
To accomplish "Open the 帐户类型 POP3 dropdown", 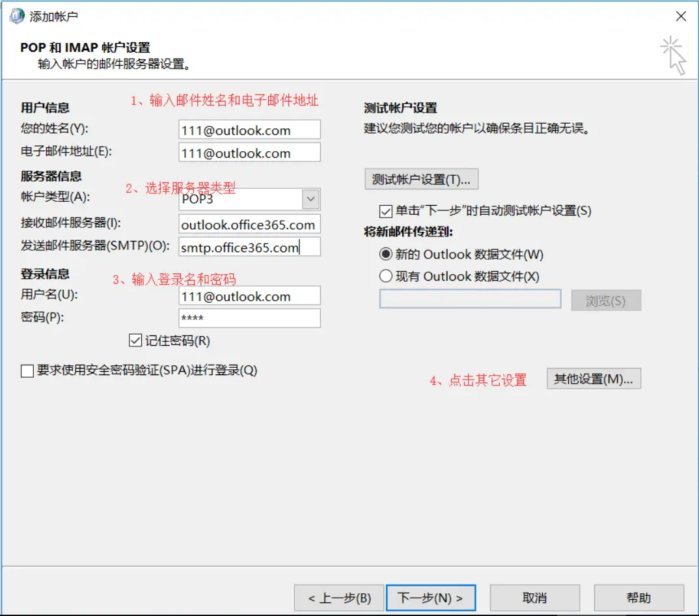I will tap(310, 199).
